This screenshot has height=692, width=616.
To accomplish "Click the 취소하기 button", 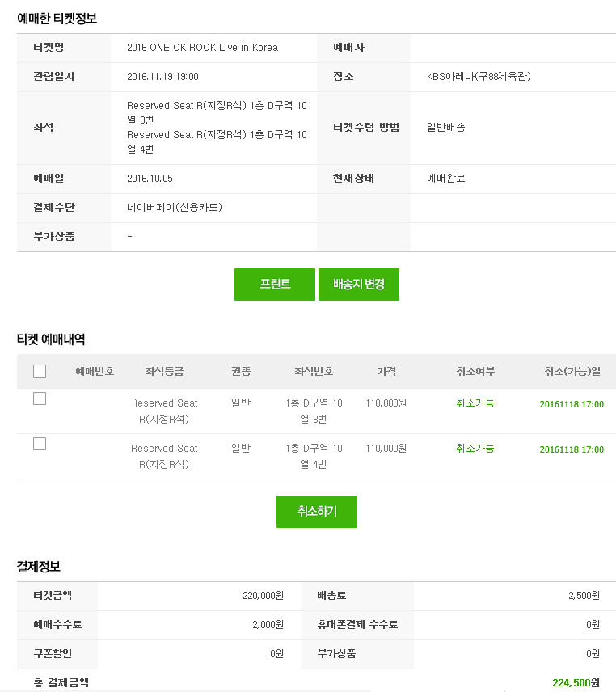I will (x=317, y=512).
